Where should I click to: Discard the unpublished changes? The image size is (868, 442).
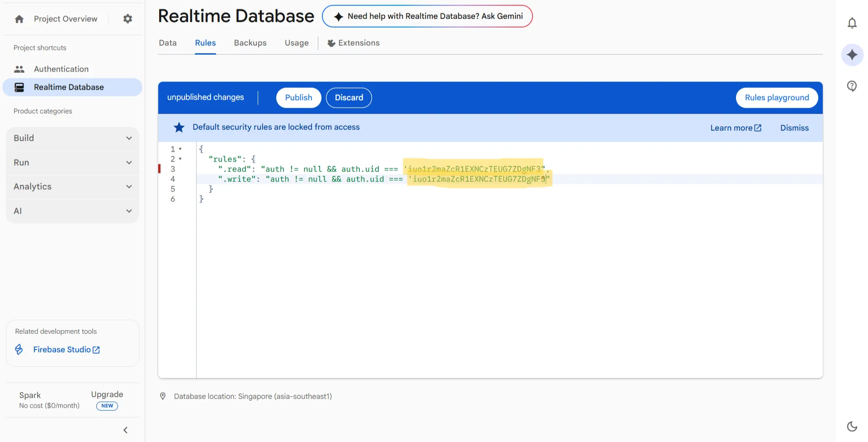click(349, 98)
